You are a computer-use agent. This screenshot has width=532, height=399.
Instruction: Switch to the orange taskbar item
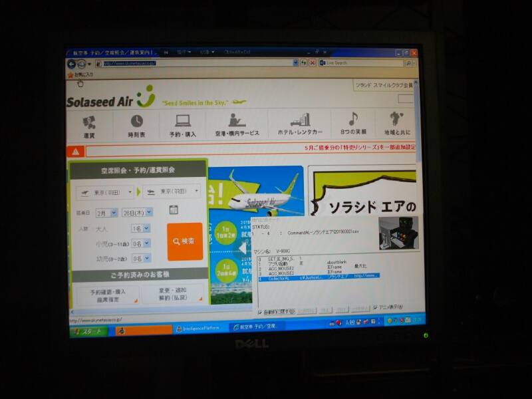tap(144, 331)
